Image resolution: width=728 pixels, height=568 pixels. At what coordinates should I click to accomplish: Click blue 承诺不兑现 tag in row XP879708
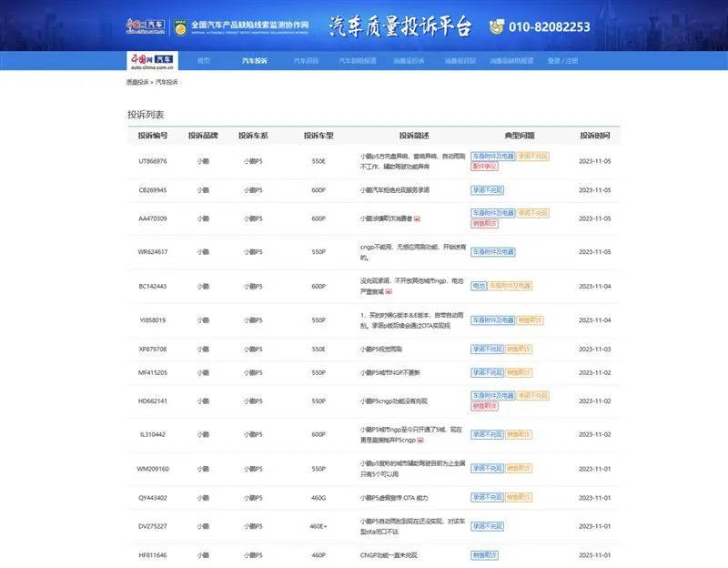click(487, 350)
